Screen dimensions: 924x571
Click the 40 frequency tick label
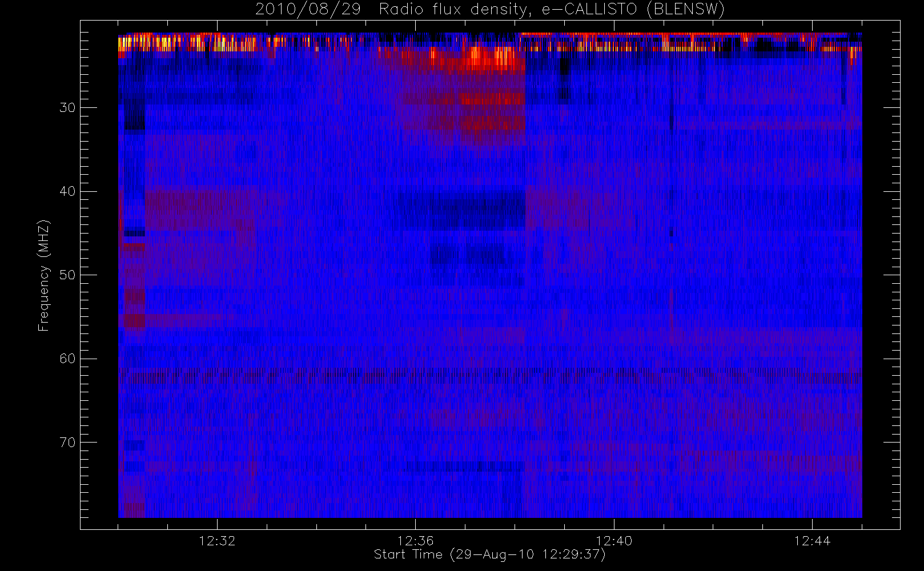(67, 191)
